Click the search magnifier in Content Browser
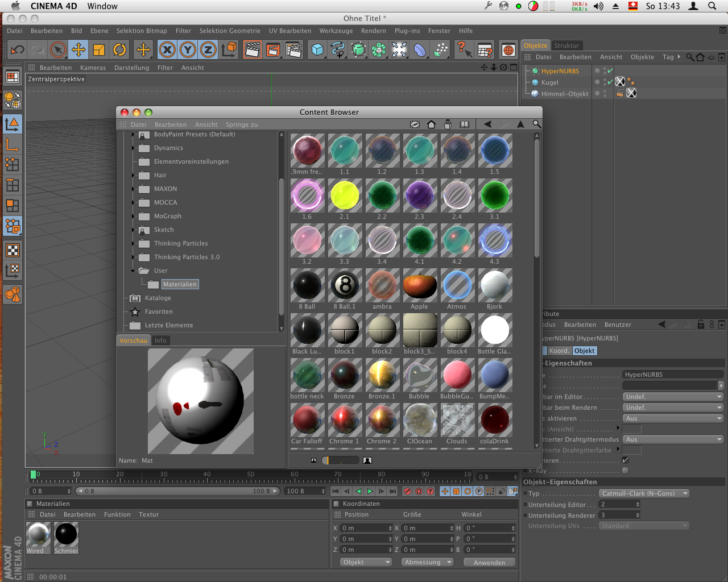 (x=536, y=124)
